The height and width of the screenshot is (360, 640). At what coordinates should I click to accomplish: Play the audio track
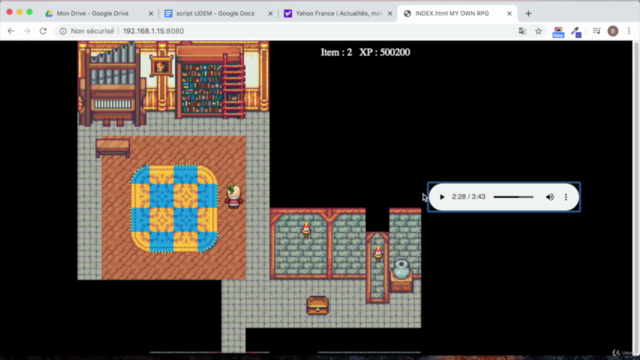[442, 197]
